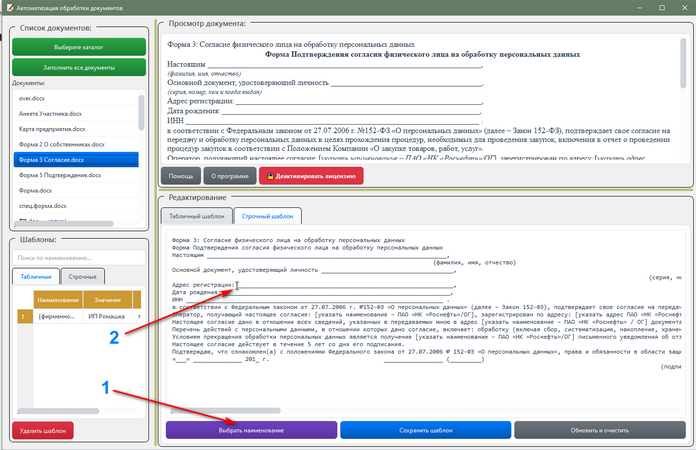Select row number 1 in templates table
696x450 pixels.
24,316
